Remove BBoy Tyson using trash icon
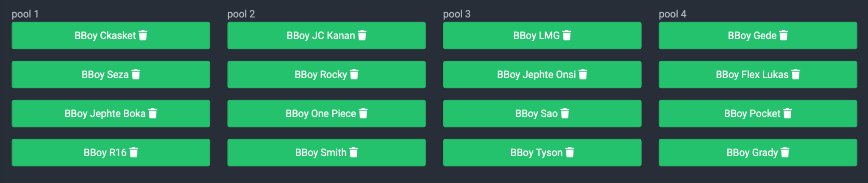868x183 pixels. coord(570,152)
